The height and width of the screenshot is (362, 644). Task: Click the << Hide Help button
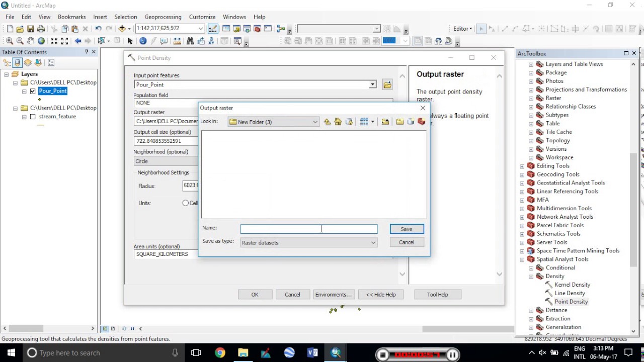381,295
